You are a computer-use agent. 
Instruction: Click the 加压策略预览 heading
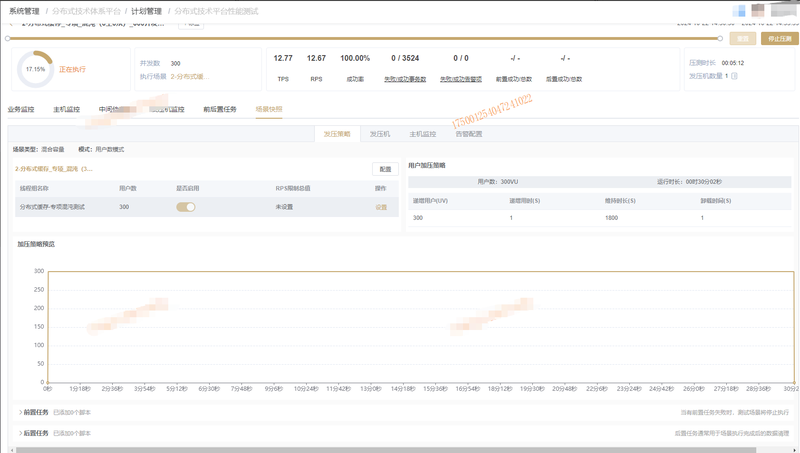tap(36, 244)
